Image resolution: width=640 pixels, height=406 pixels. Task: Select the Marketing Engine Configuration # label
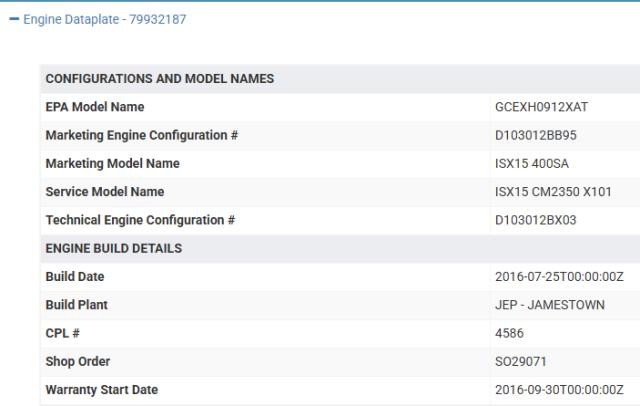click(141, 135)
